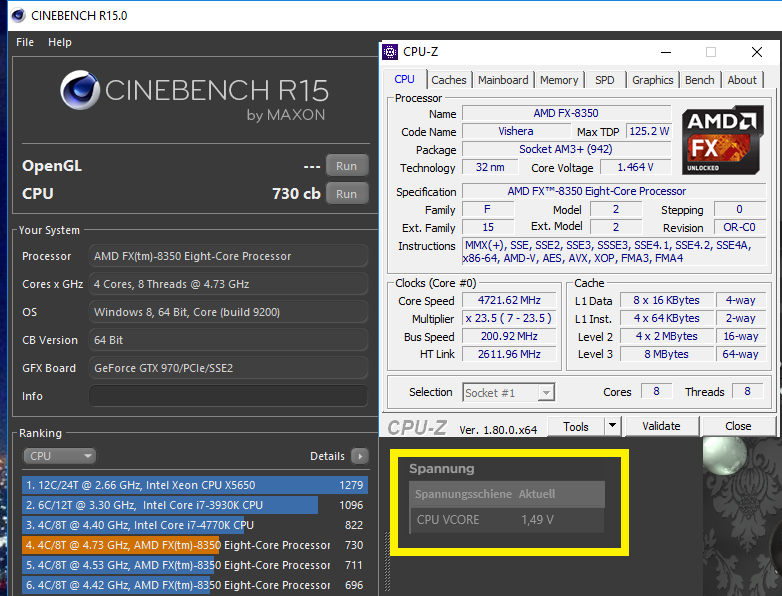Click the Validate button

coord(661,426)
